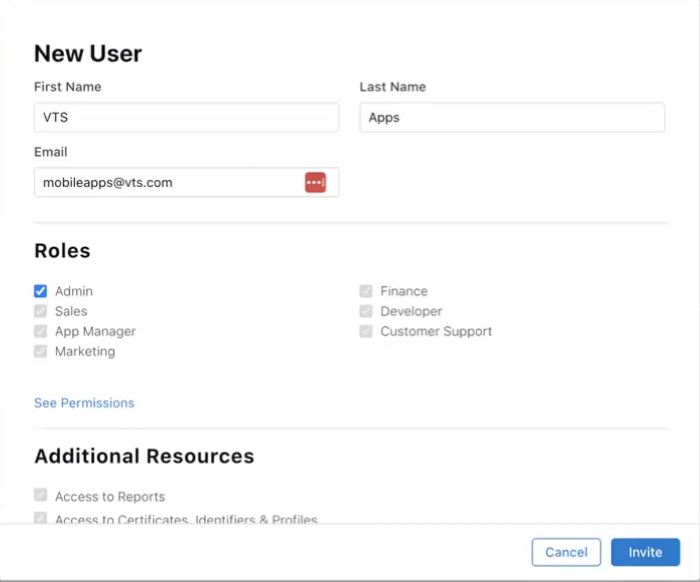Toggle the Sales role checkbox
This screenshot has height=582, width=700.
click(x=40, y=311)
